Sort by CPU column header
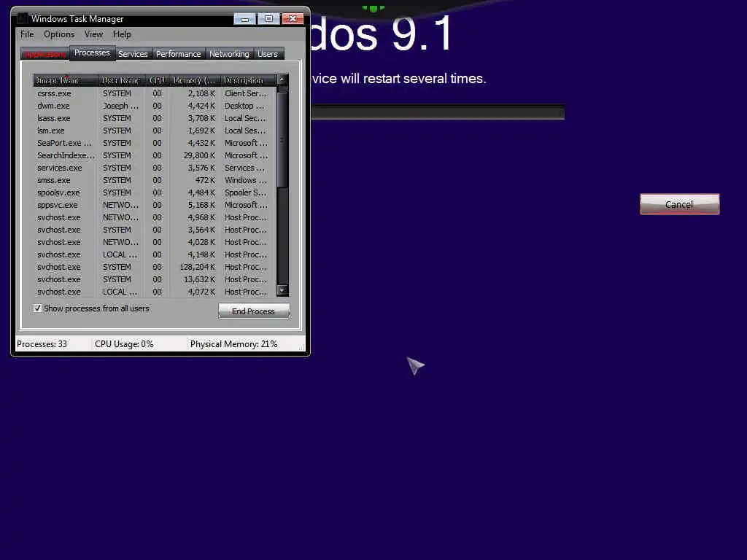 [157, 80]
